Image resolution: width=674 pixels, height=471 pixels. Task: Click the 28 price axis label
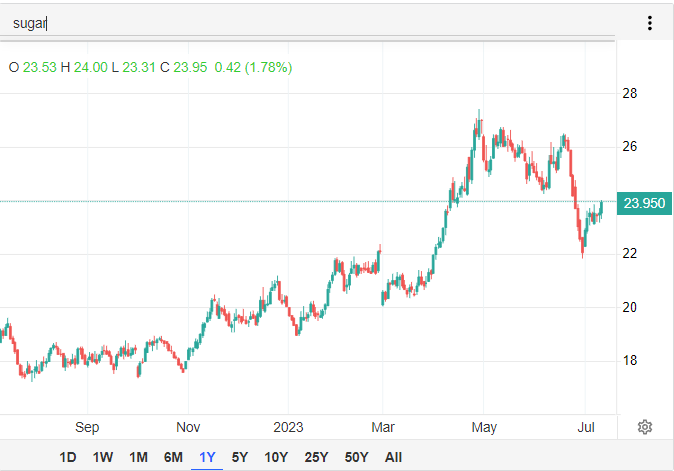630,94
